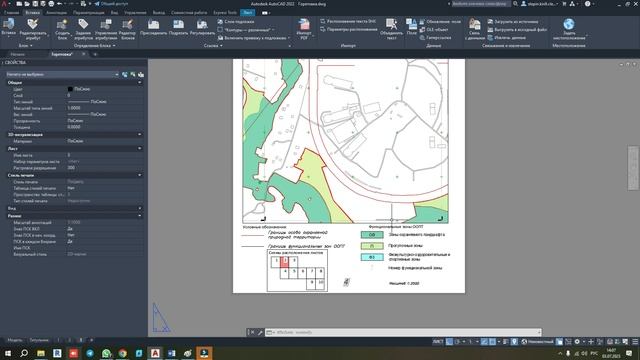Click the navigation bar on right of viewport
This screenshot has height=360, width=640.
pos(633,168)
